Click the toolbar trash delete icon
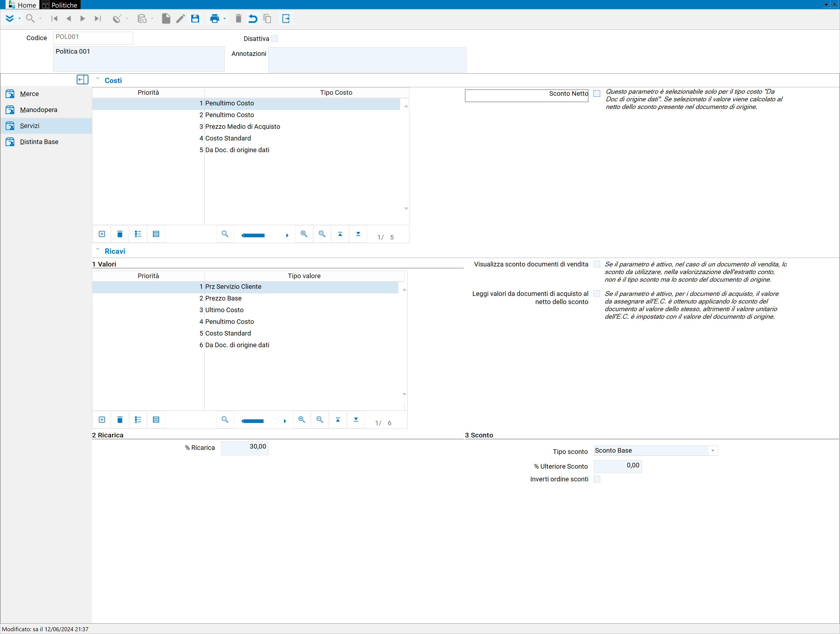The image size is (840, 634). point(239,19)
